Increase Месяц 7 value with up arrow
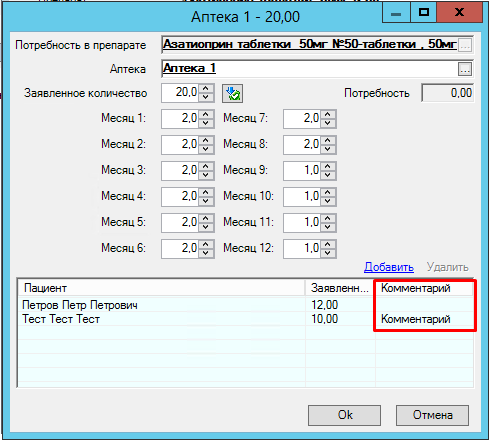 pos(328,114)
